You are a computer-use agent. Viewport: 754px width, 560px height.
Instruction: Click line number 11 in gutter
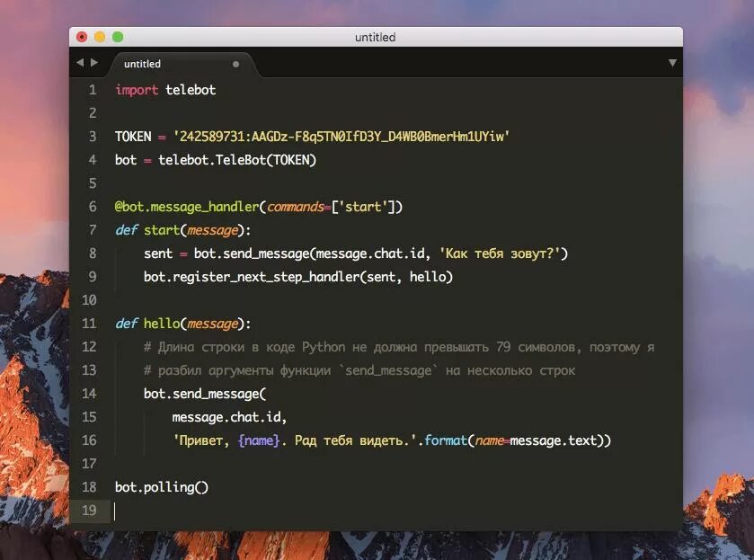(89, 324)
